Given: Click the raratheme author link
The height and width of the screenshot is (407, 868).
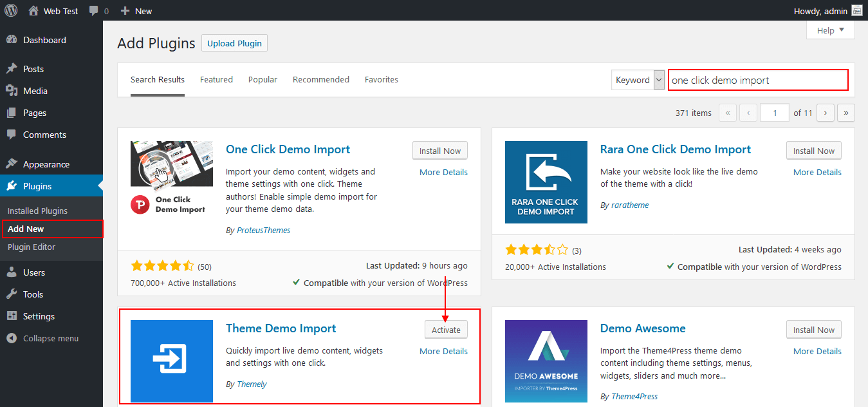Looking at the screenshot, I should tap(629, 205).
